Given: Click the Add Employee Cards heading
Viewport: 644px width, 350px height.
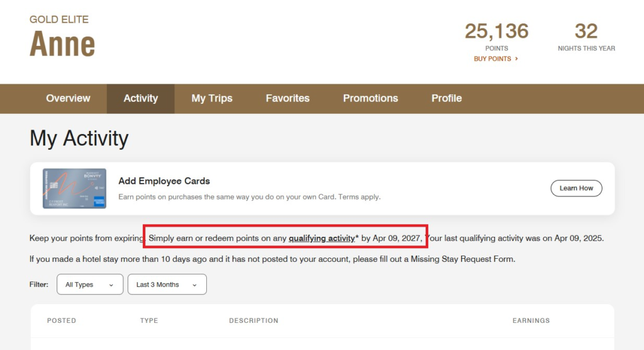Looking at the screenshot, I should pyautogui.click(x=164, y=181).
